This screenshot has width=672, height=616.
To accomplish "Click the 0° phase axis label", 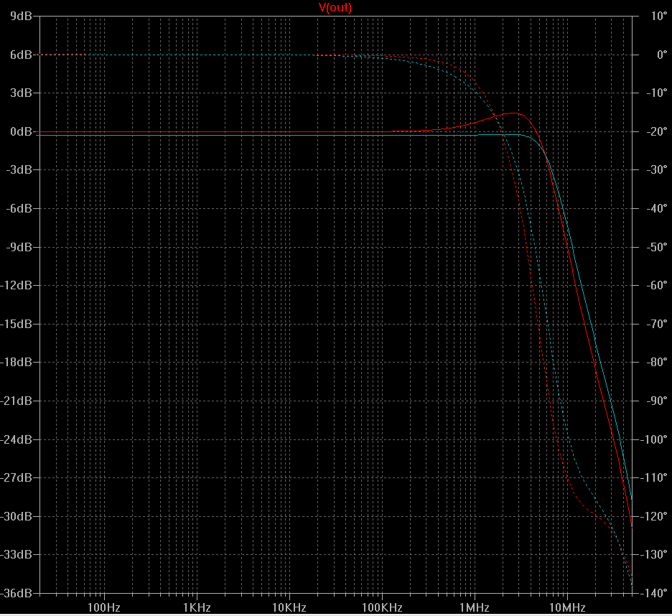I will click(x=662, y=55).
